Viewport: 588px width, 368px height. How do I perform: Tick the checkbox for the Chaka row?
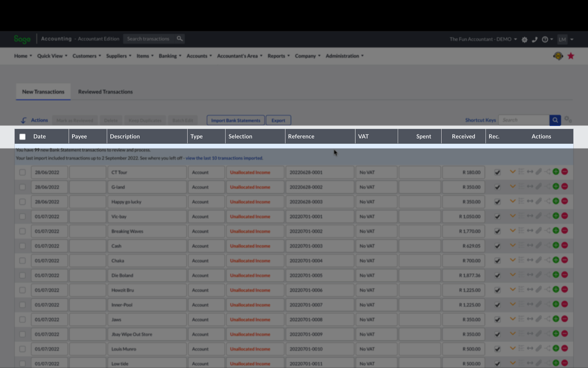coord(22,260)
